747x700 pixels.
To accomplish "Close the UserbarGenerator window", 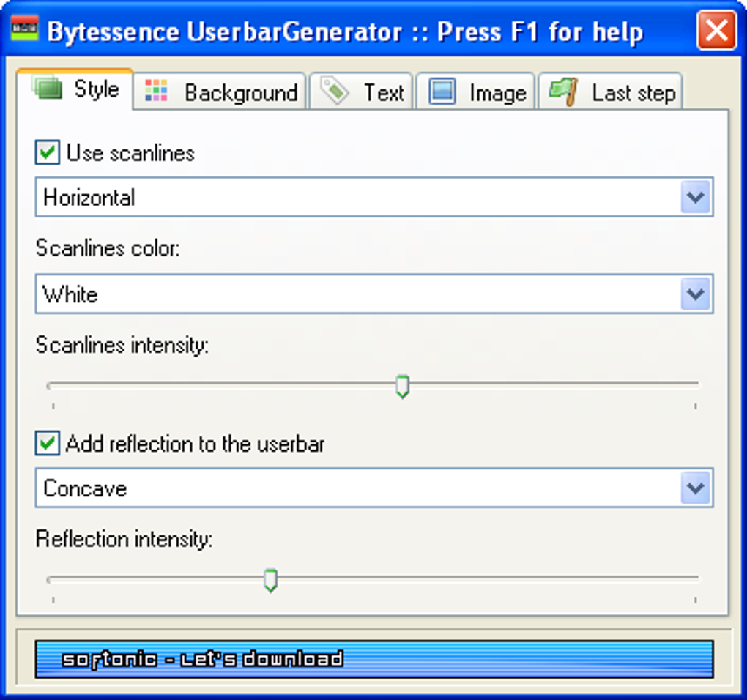I will (x=716, y=31).
